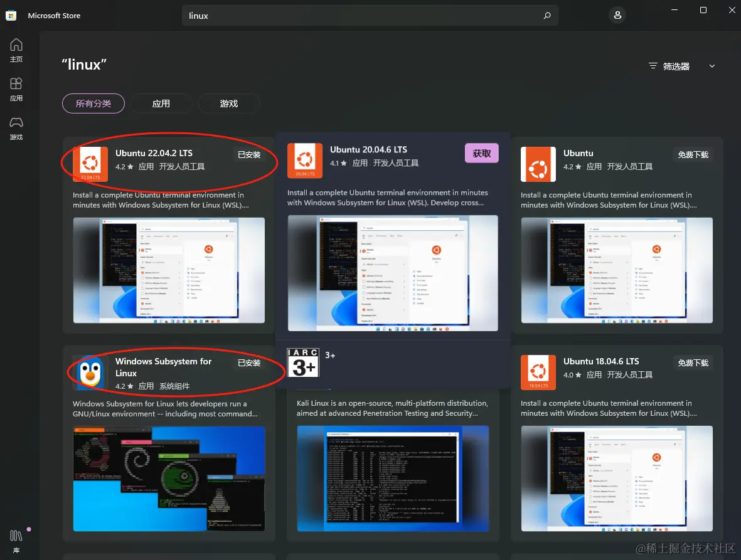Viewport: 741px width, 560px height.
Task: Click the 4.0 star rating of Ubuntu 18.04.6
Action: [572, 374]
